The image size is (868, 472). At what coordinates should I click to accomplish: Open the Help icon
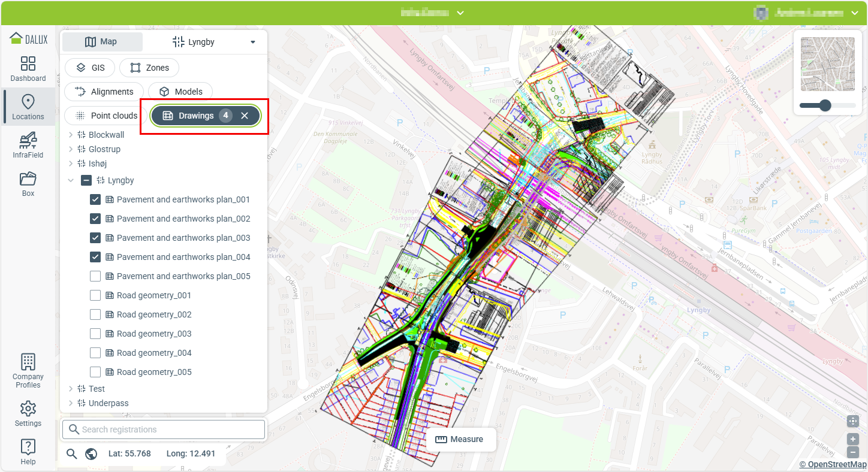[x=28, y=452]
